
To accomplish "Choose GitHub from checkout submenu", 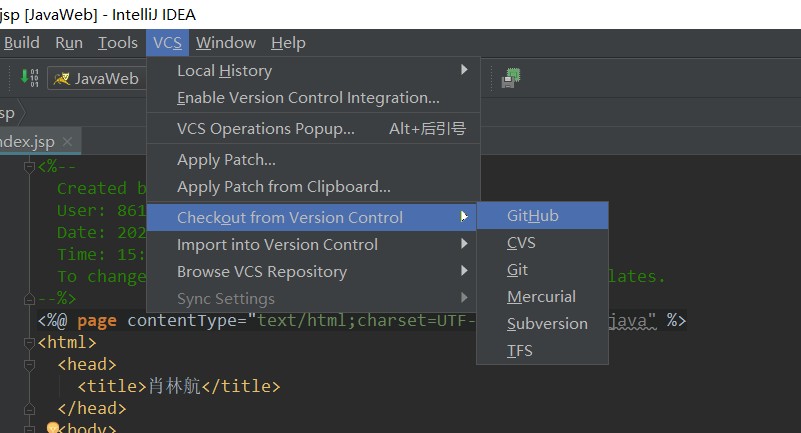I will tap(533, 216).
